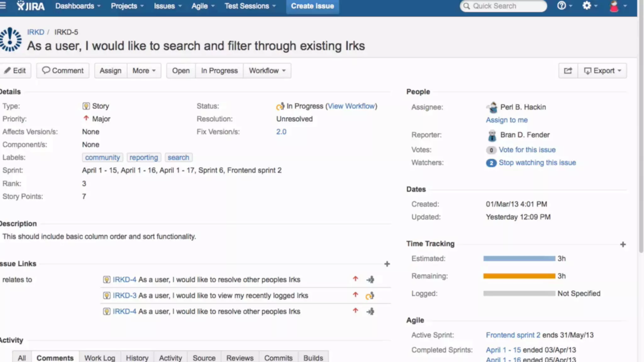
Task: Toggle Stop watching this issue
Action: pyautogui.click(x=537, y=163)
